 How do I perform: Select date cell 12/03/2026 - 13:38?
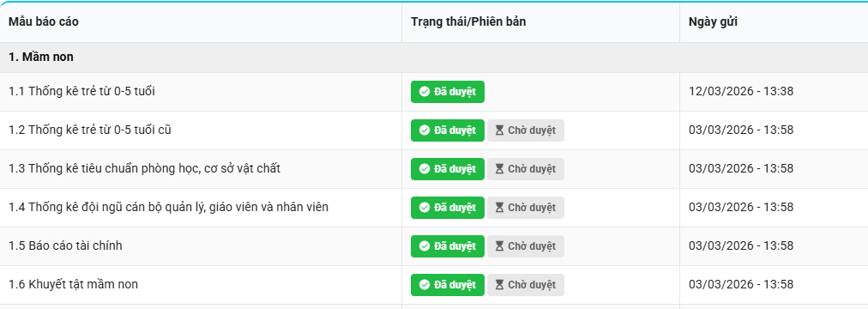741,91
